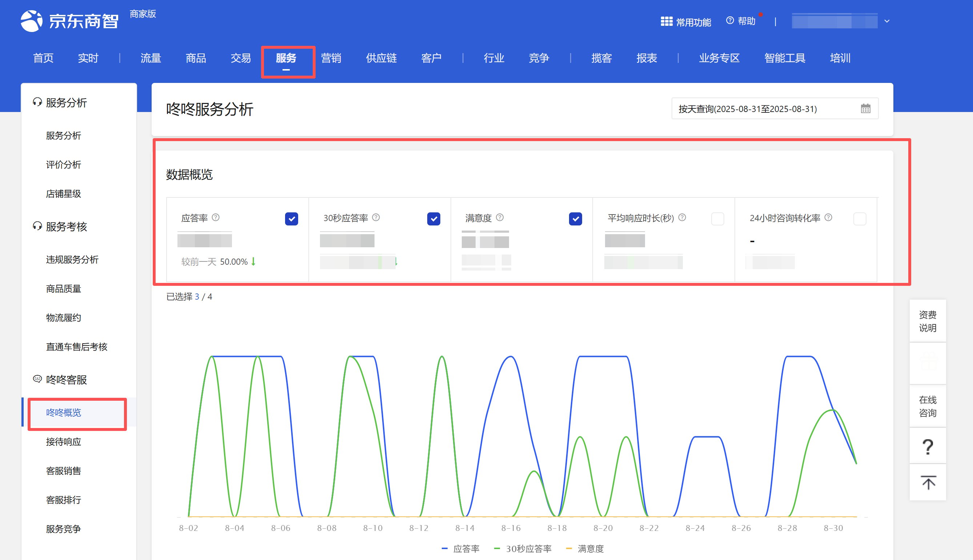Open the 行业 tab
Image resolution: width=973 pixels, height=560 pixels.
494,58
